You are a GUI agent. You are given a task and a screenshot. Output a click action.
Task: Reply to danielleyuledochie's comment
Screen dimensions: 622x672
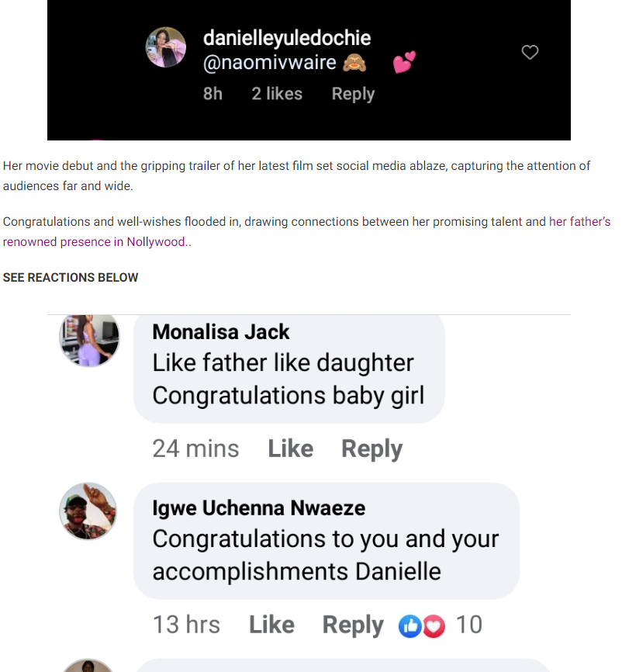353,94
